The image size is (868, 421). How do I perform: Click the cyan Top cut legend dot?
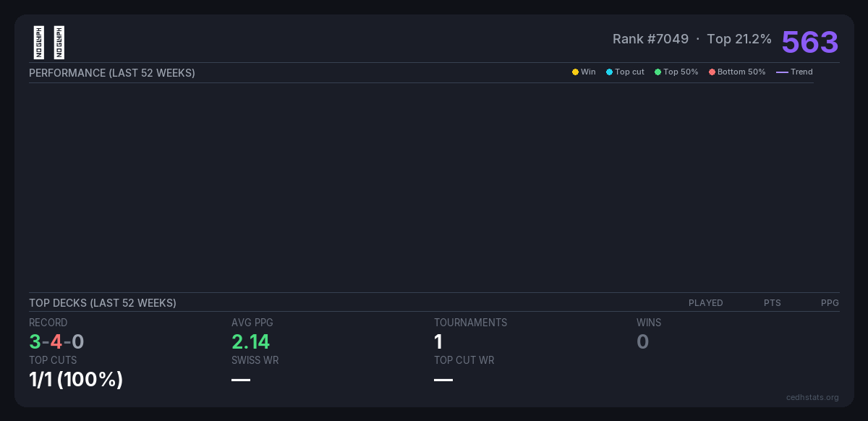[x=609, y=72]
